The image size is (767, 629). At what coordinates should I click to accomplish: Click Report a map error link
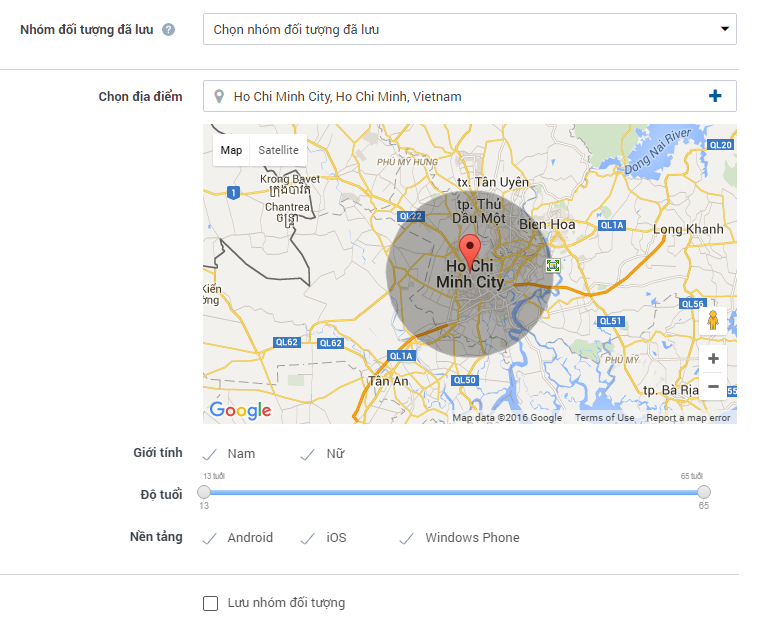pyautogui.click(x=688, y=418)
